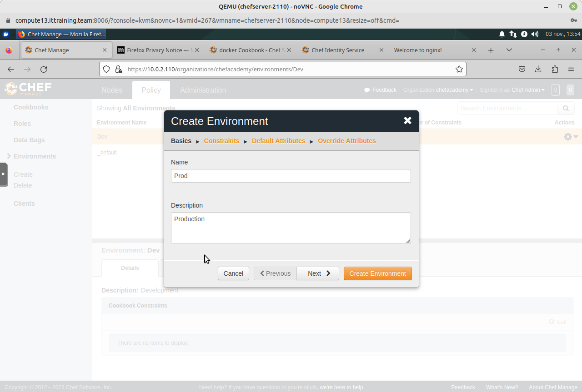The width and height of the screenshot is (582, 392).
Task: Click the Create Environment button
Action: tap(378, 273)
